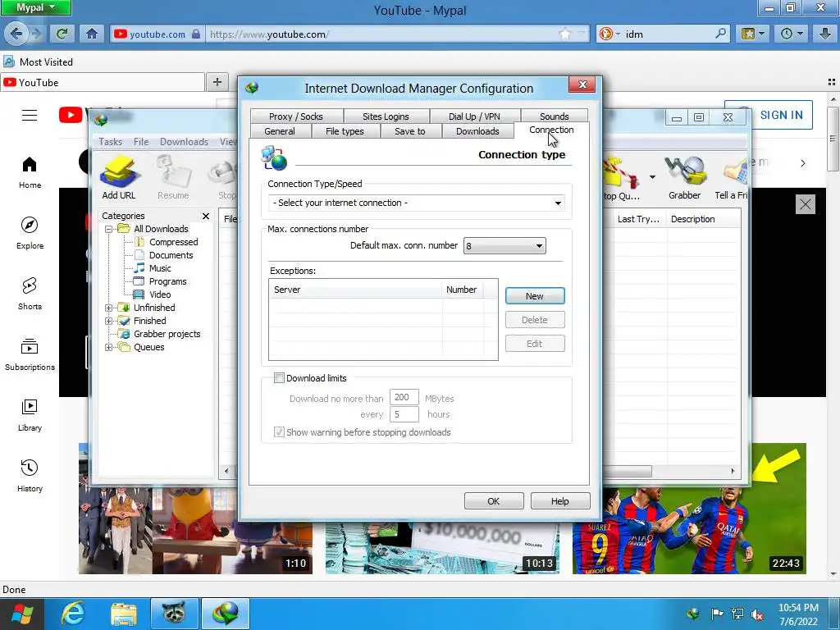
Task: Open the video thumbnail with 10:13 duration
Action: (x=442, y=547)
